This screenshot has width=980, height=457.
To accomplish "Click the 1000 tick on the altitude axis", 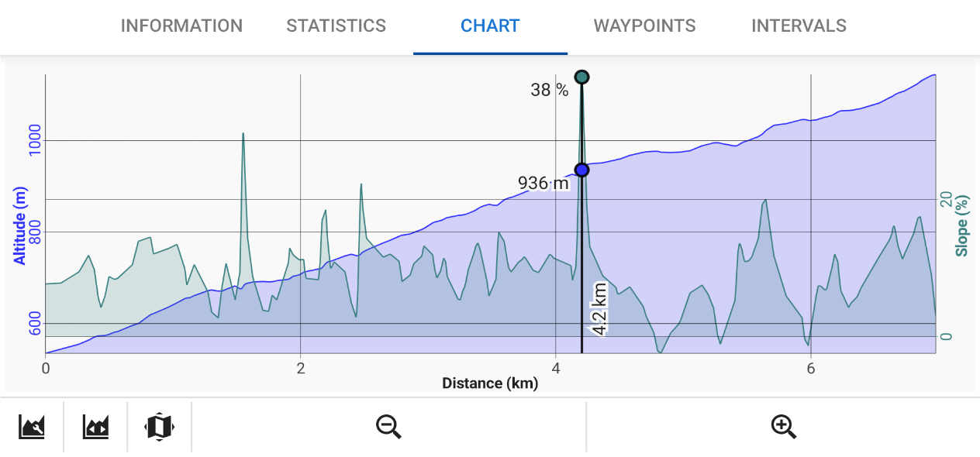I will (35, 140).
